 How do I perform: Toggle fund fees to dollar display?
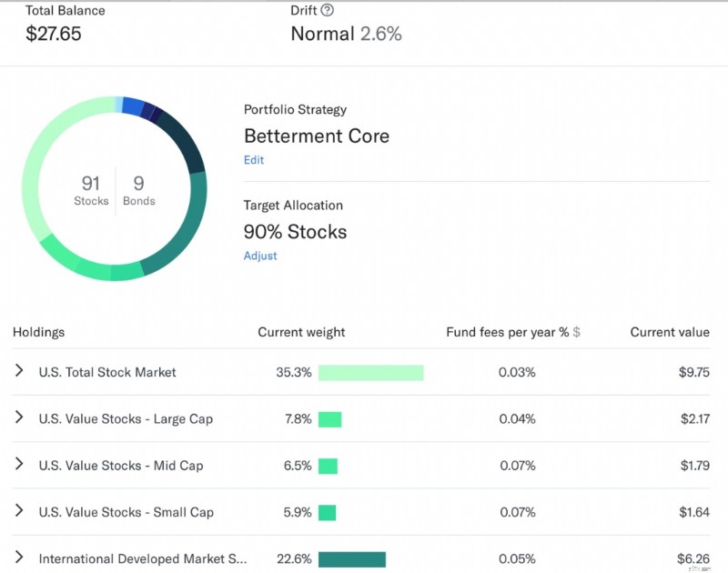[x=576, y=332]
